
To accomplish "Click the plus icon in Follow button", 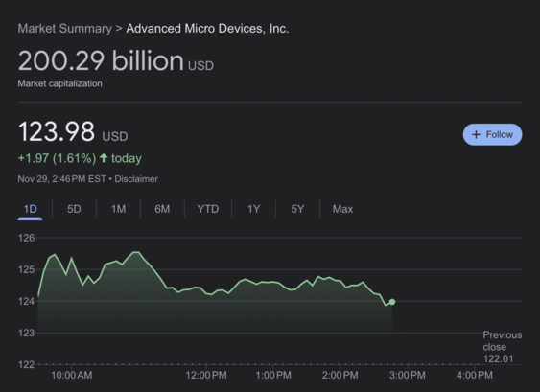I will pyautogui.click(x=476, y=134).
